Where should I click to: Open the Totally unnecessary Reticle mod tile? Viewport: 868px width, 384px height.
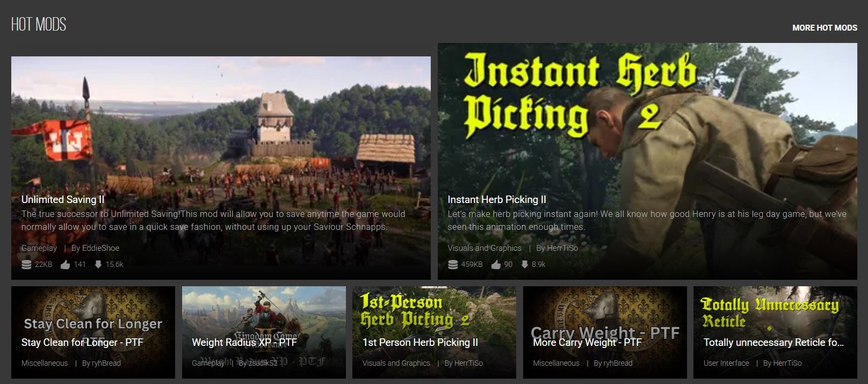pyautogui.click(x=773, y=342)
